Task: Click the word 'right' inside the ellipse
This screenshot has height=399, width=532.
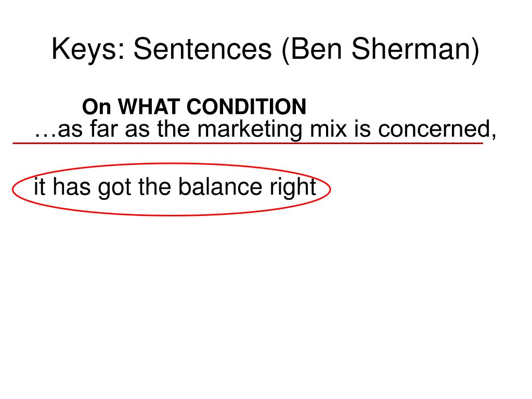Action: (x=293, y=187)
